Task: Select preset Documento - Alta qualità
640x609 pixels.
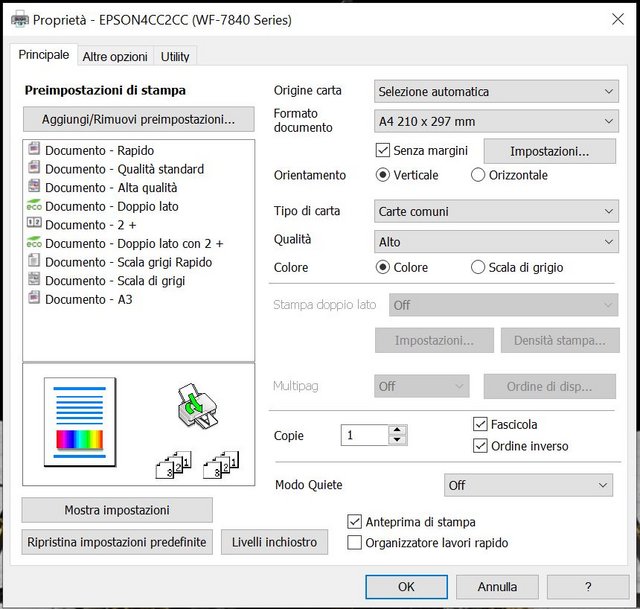Action: [x=111, y=188]
